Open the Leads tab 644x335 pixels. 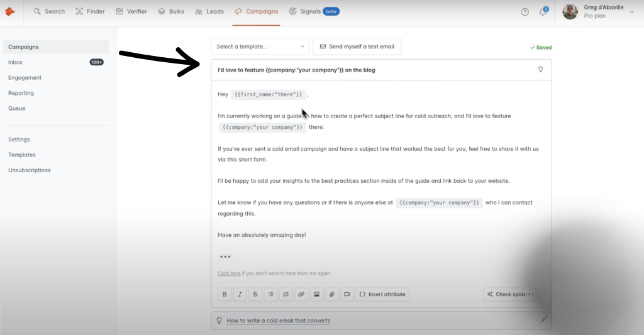click(209, 11)
